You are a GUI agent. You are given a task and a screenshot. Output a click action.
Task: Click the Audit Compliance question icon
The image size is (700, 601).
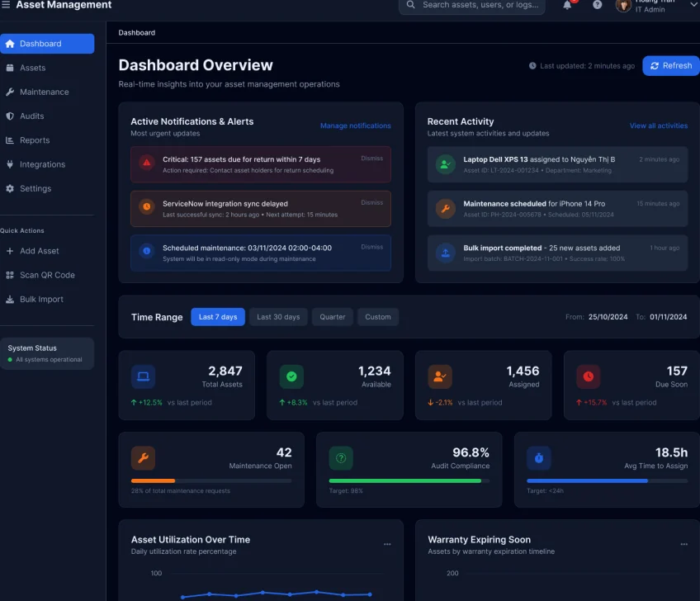click(341, 457)
